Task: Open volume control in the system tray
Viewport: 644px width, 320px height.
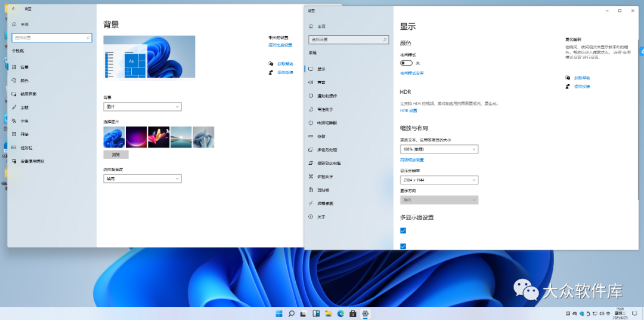Action: [602, 314]
